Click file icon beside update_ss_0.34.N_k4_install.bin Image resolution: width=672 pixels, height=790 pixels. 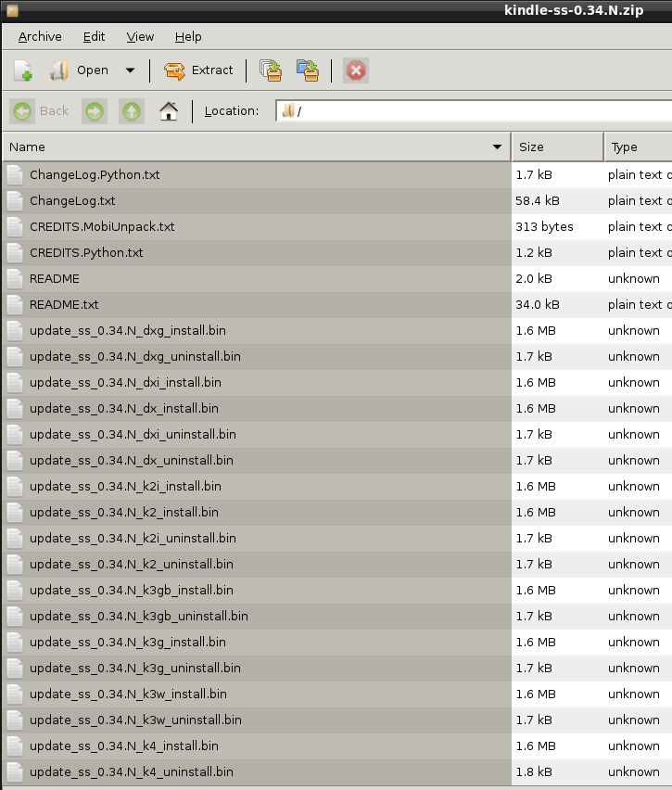15,745
